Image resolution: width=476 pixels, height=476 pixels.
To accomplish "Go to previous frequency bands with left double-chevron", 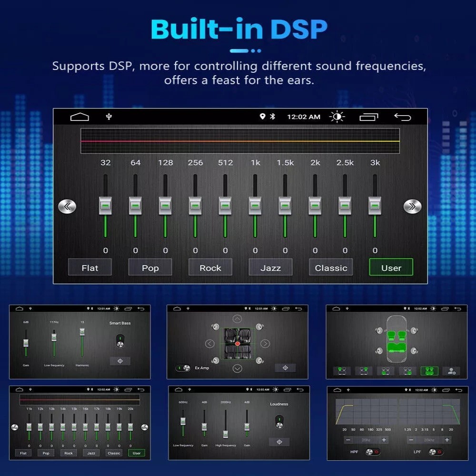I will pyautogui.click(x=67, y=207).
